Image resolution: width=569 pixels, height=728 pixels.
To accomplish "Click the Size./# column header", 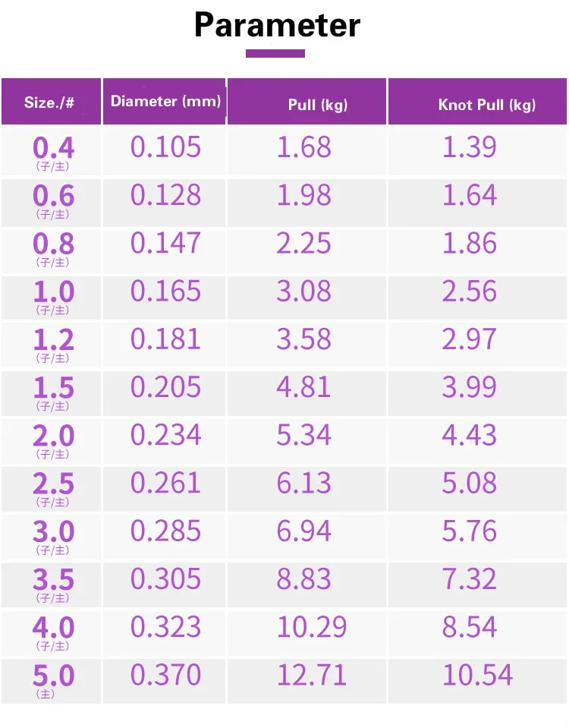I will (49, 102).
